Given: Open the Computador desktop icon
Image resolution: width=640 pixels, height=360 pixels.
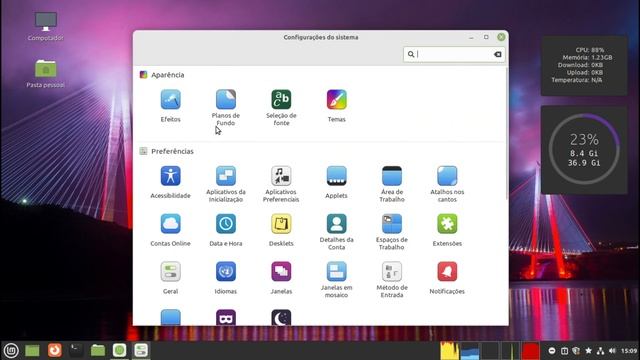Looking at the screenshot, I should click(46, 26).
